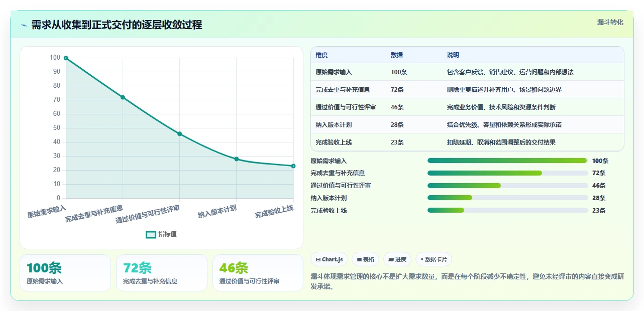Click 完成去重与补充信息 in the table
Image resolution: width=644 pixels, height=311 pixels.
[343, 90]
